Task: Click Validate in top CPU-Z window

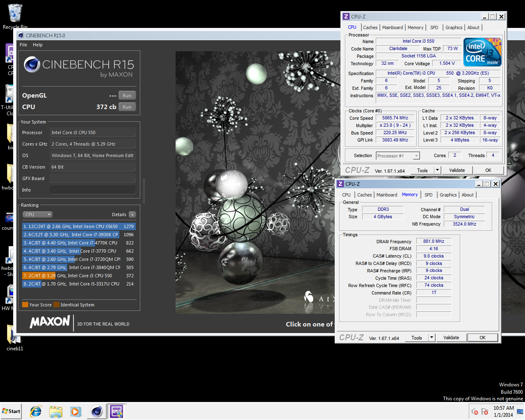Action: (457, 171)
